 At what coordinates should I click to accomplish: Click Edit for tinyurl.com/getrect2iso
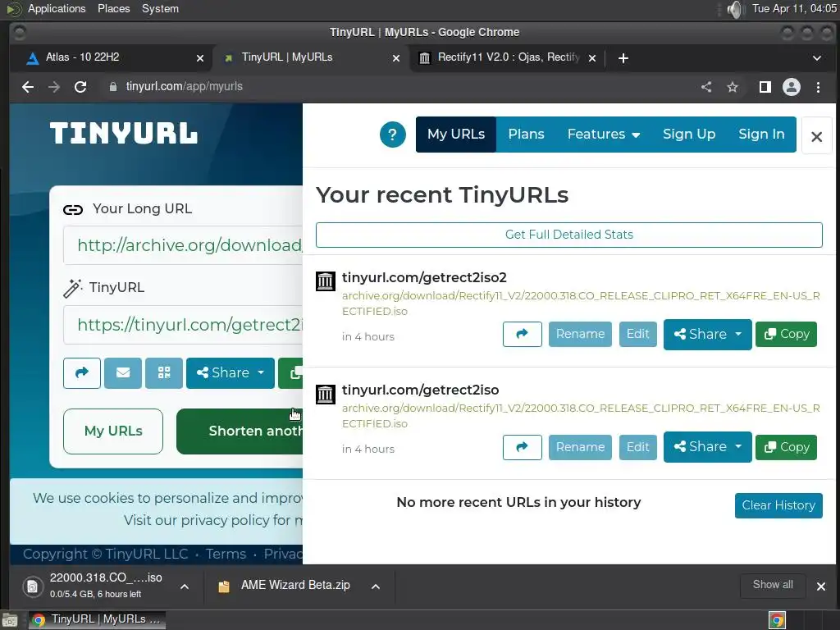pyautogui.click(x=638, y=447)
